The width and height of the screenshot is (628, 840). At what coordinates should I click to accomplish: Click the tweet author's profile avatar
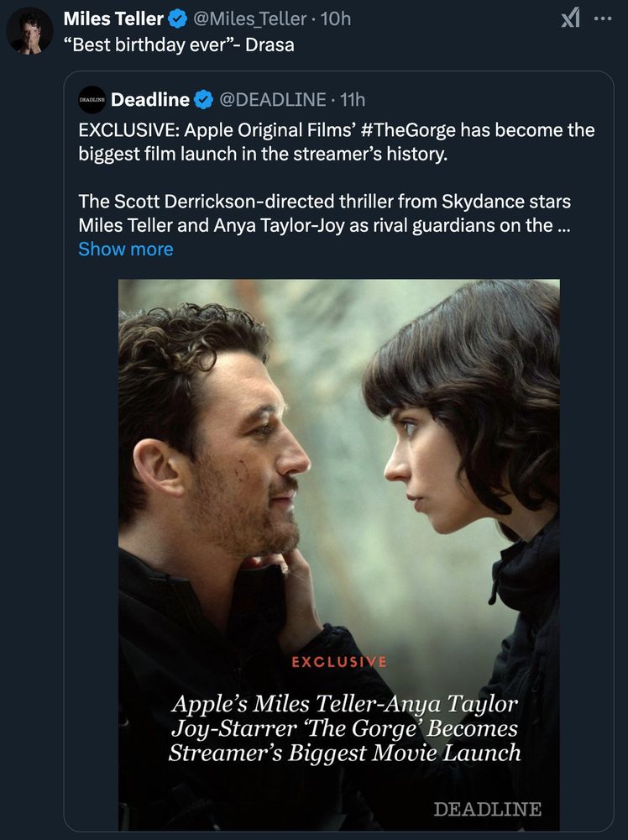[x=29, y=31]
